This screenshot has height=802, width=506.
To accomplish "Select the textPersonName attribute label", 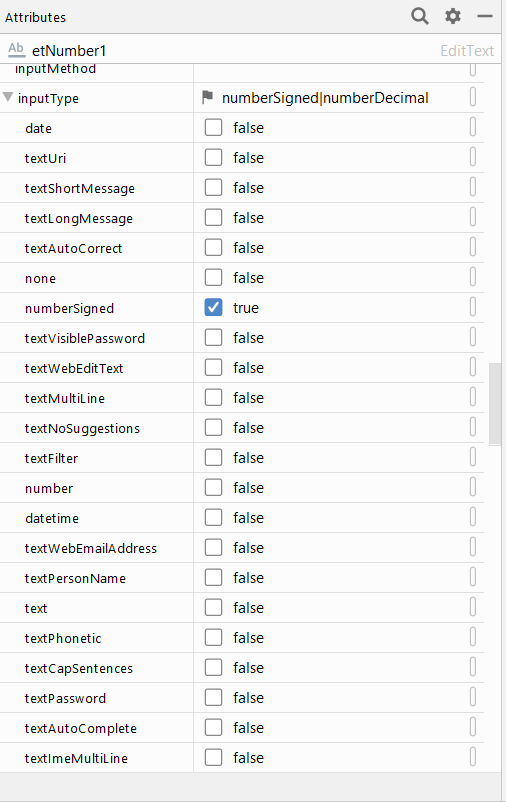I will [x=75, y=578].
